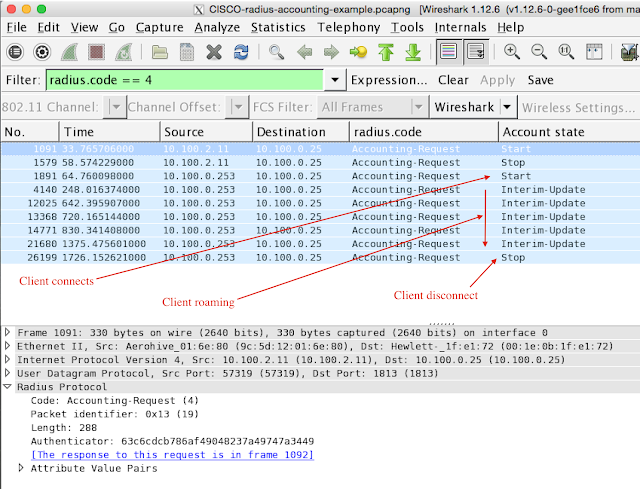
Task: Sort by Destination column header
Action: (x=301, y=132)
